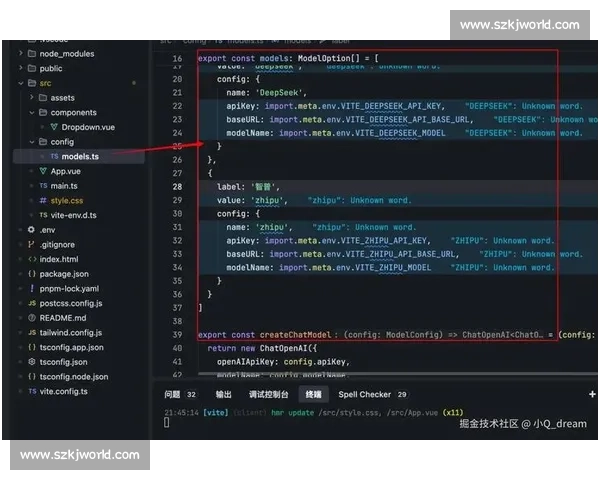Viewport: 600px width, 480px height.
Task: Click gear icon beside .env
Action: coord(31,230)
